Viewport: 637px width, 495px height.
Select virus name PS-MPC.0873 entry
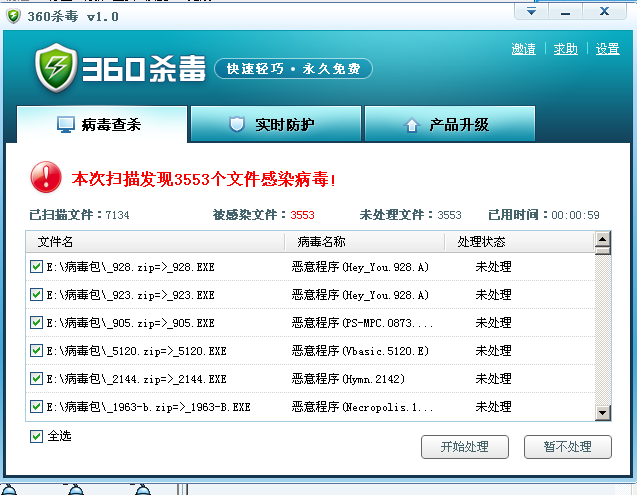[362, 323]
